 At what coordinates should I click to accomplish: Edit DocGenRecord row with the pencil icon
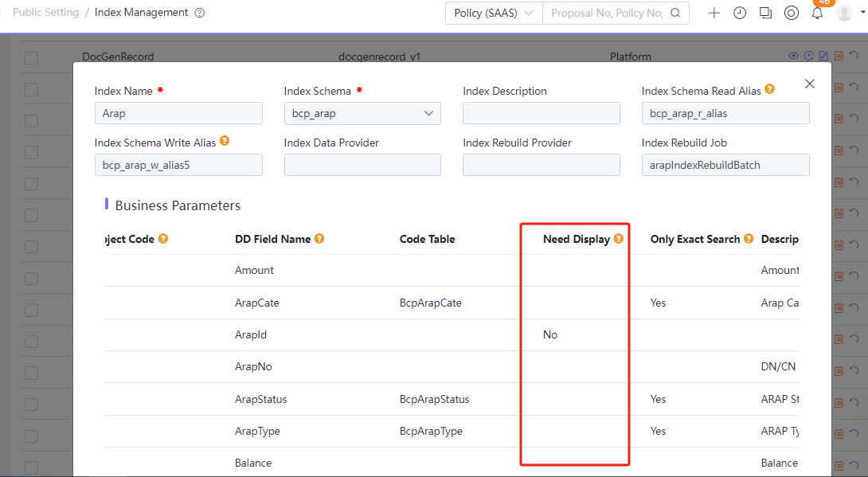tap(823, 56)
